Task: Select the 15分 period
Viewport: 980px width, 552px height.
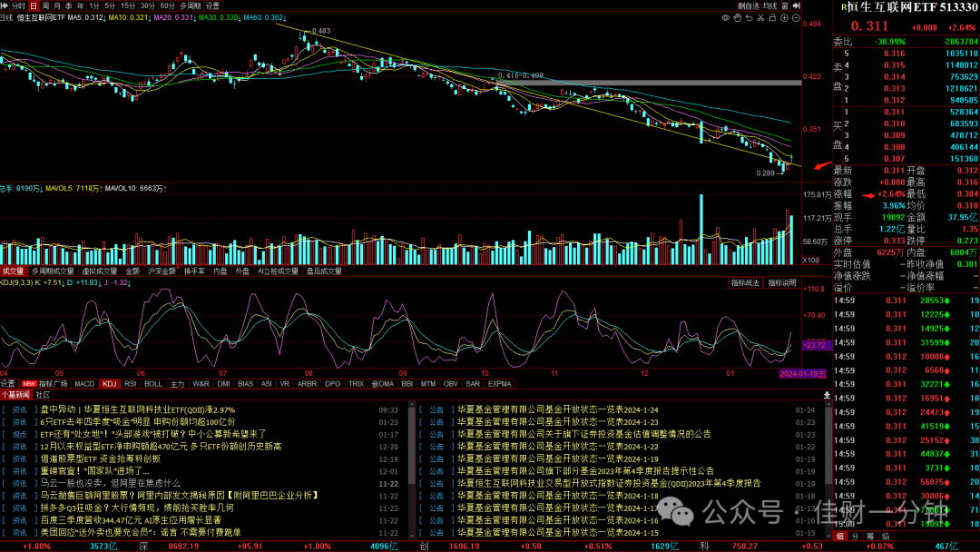Action: [x=128, y=5]
